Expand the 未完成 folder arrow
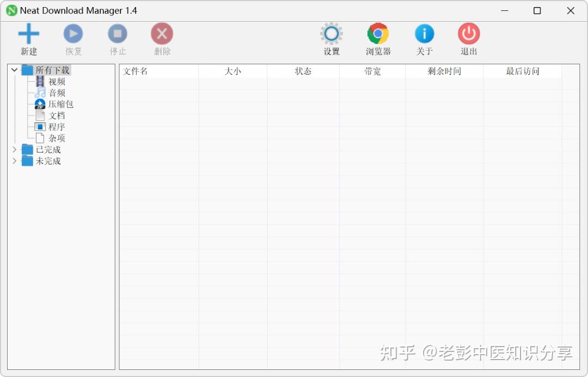Screen dimensions: 588x377 tap(14, 161)
